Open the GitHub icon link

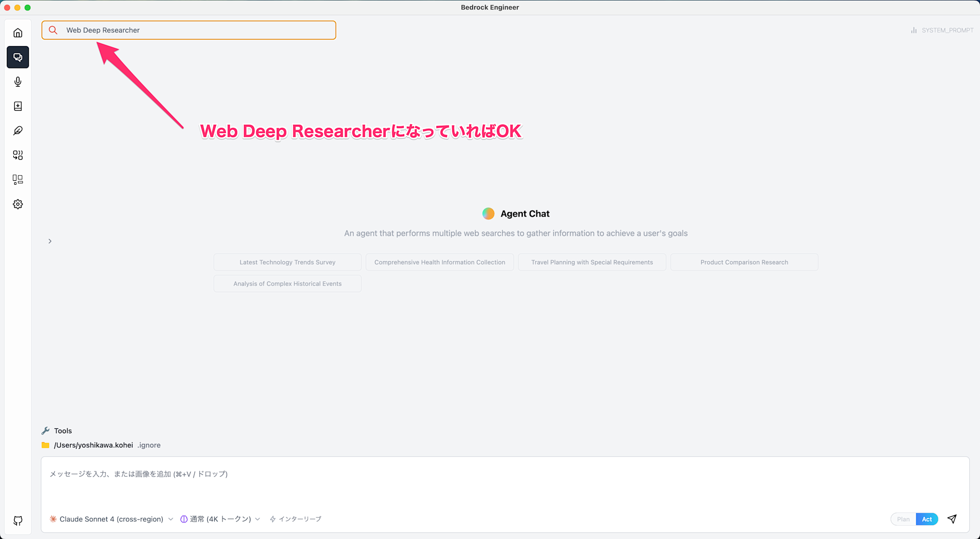click(x=18, y=521)
